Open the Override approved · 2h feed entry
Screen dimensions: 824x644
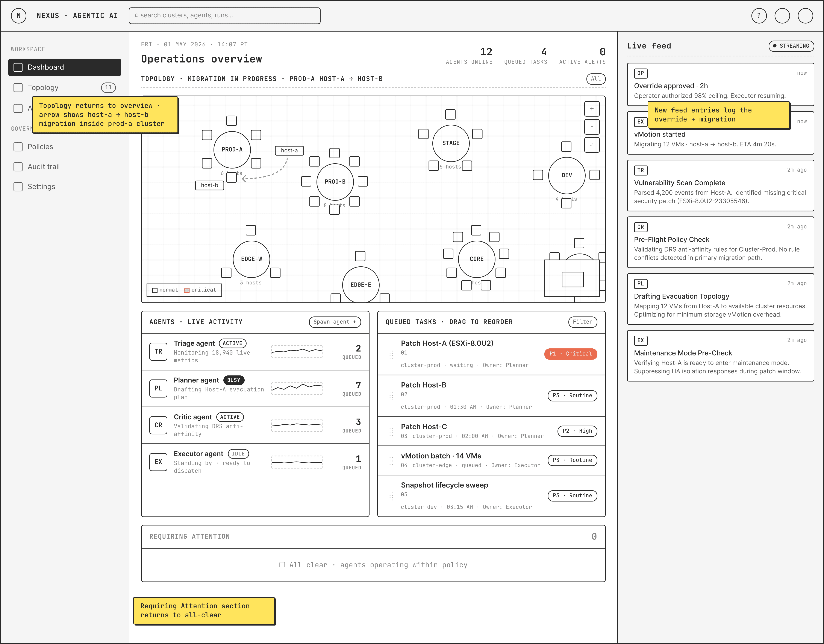tap(720, 85)
